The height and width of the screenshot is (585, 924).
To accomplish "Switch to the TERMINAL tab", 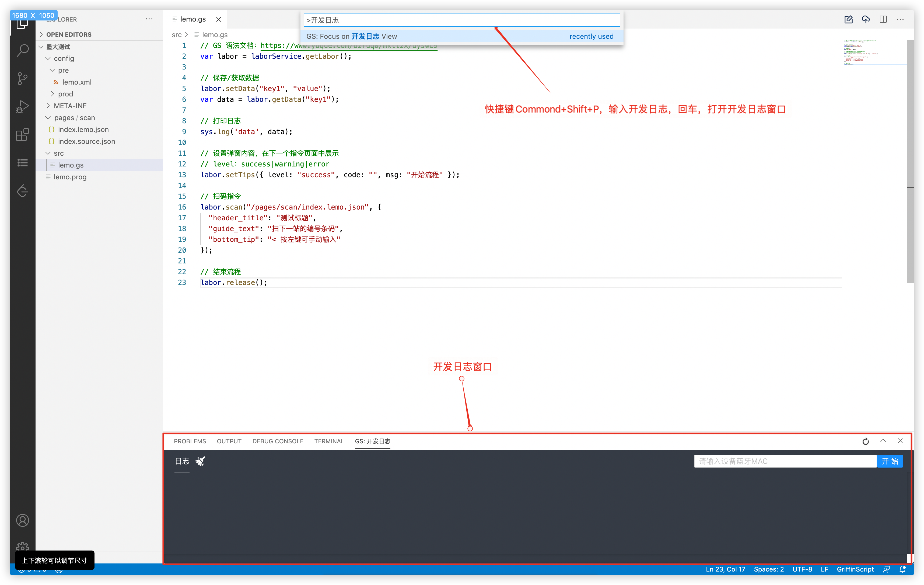I will coord(329,441).
